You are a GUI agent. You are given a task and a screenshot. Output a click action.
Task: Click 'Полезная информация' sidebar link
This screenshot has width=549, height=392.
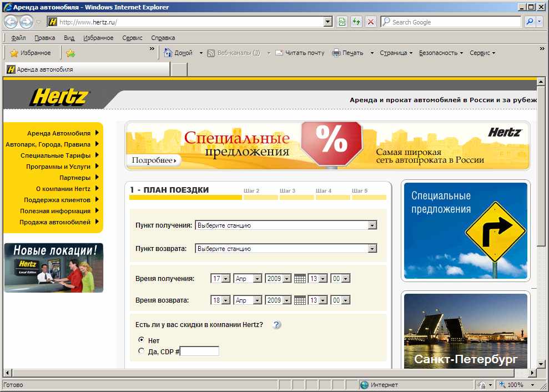pos(56,211)
